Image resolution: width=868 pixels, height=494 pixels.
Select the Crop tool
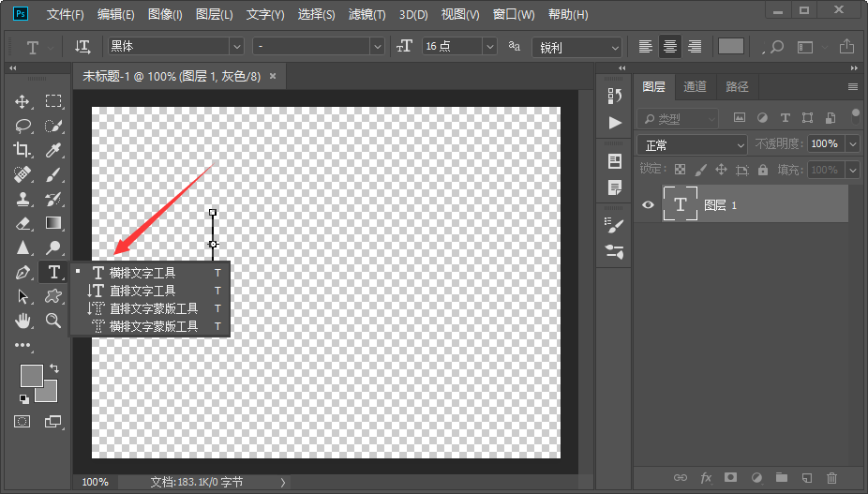[x=22, y=150]
